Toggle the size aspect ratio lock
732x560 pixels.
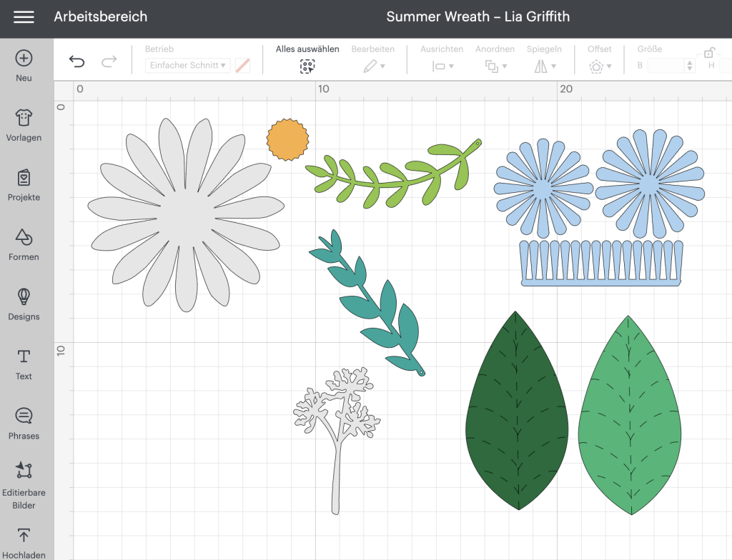pyautogui.click(x=710, y=52)
